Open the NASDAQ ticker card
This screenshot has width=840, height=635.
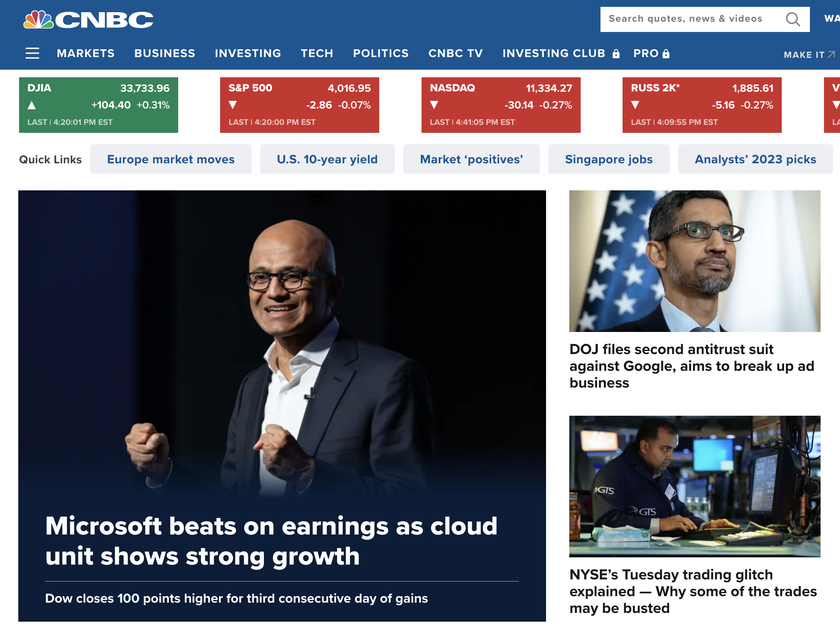(x=501, y=105)
